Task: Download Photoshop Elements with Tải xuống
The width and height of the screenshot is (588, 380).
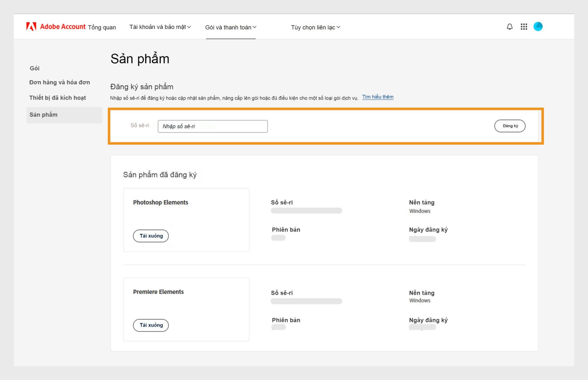Action: (151, 236)
